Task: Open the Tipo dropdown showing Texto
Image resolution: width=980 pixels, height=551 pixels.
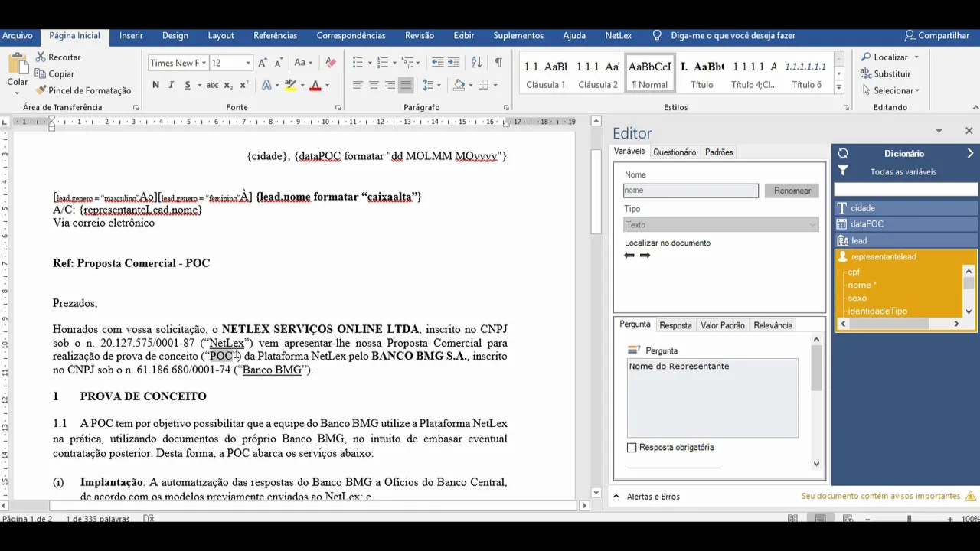Action: click(x=721, y=225)
